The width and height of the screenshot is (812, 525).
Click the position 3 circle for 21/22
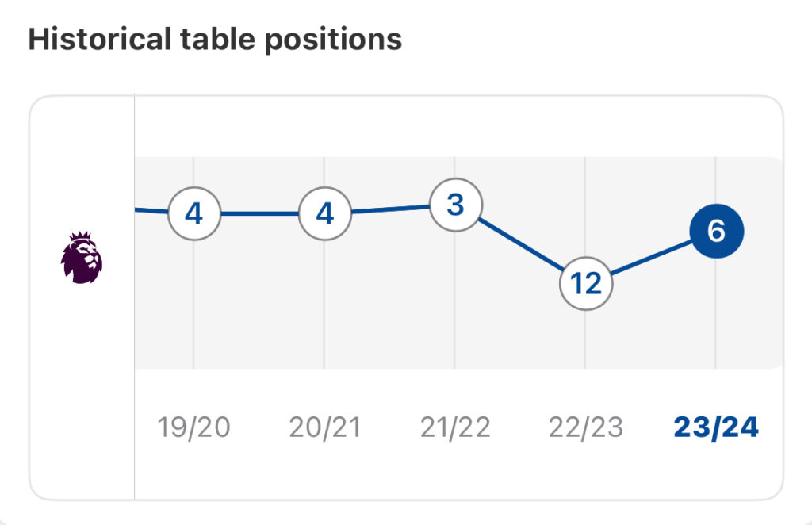[456, 205]
